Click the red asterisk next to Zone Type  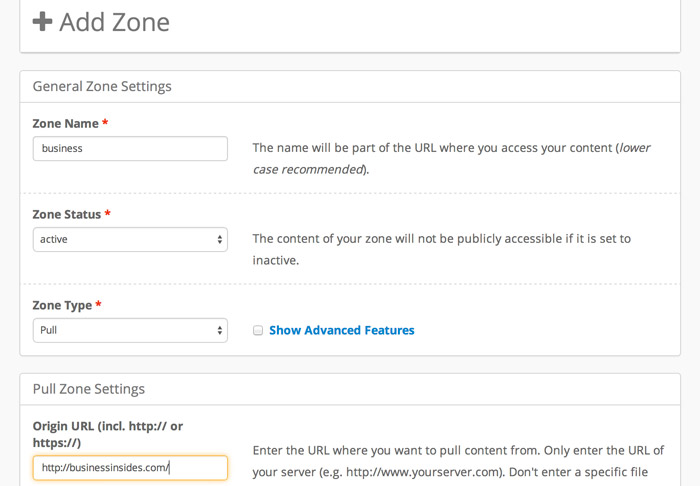(x=99, y=305)
